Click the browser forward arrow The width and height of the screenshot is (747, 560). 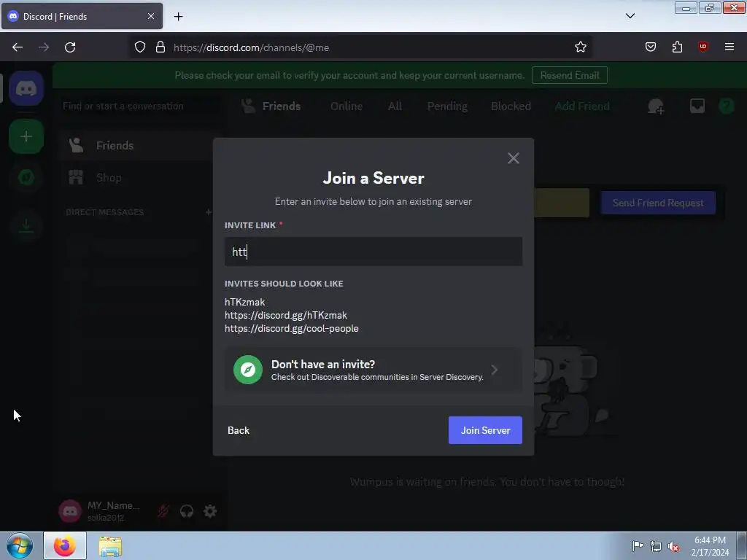coord(44,47)
